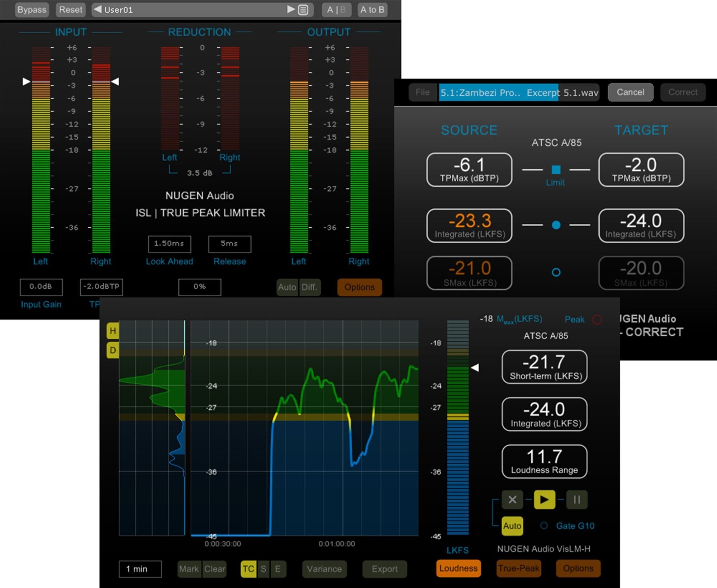Click the play measurement icon
717x588 pixels.
(x=545, y=499)
